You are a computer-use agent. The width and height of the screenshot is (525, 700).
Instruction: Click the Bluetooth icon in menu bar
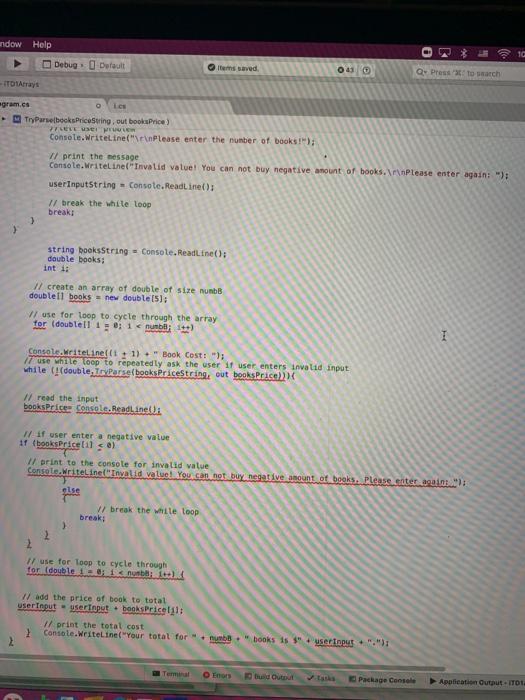click(464, 54)
